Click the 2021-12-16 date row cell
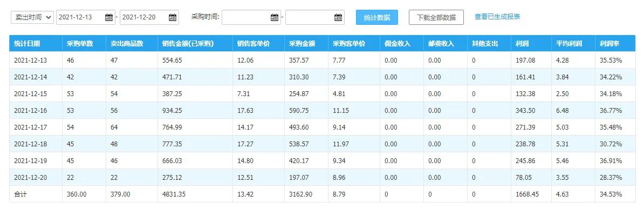This screenshot has width=644, height=209. 36,110
